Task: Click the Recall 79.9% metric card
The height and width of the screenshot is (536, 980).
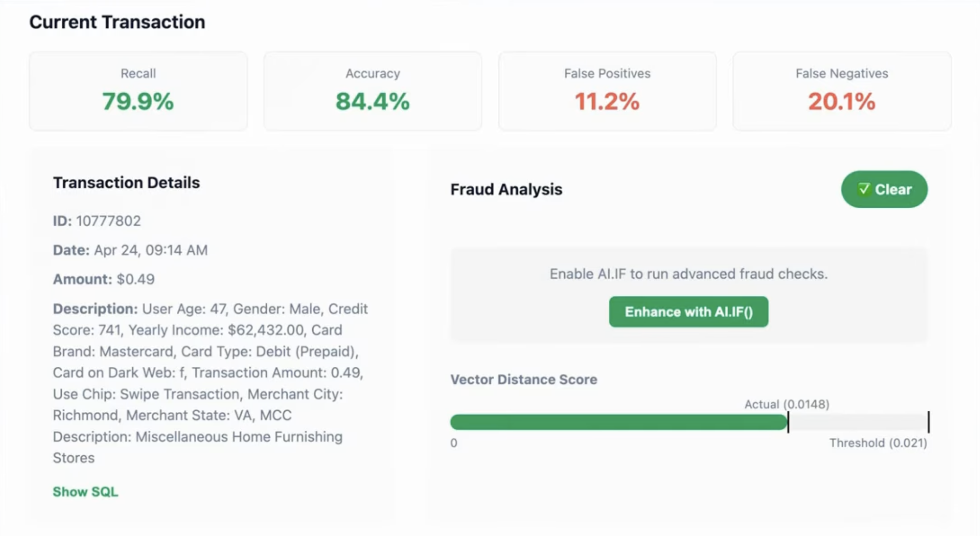Action: click(x=138, y=91)
